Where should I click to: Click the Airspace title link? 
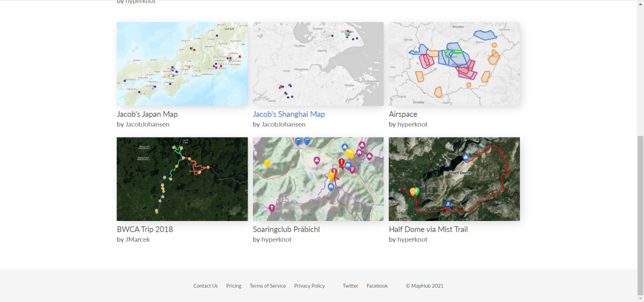tap(403, 114)
